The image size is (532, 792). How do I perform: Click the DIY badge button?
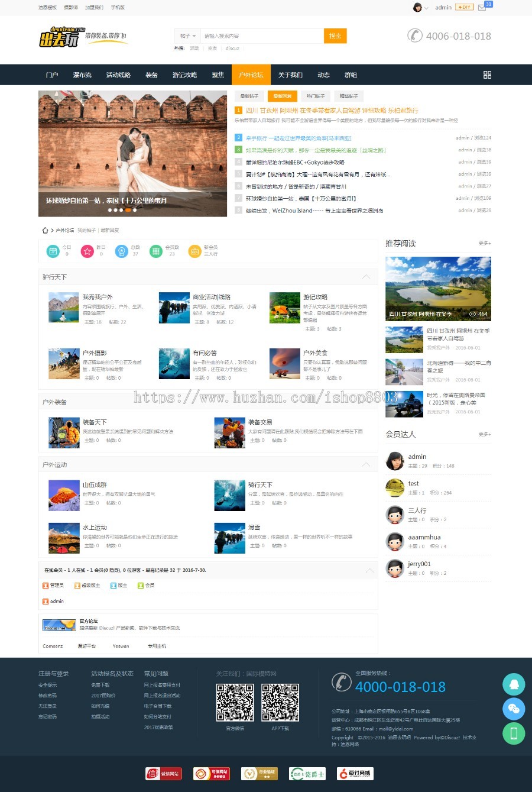pyautogui.click(x=464, y=7)
